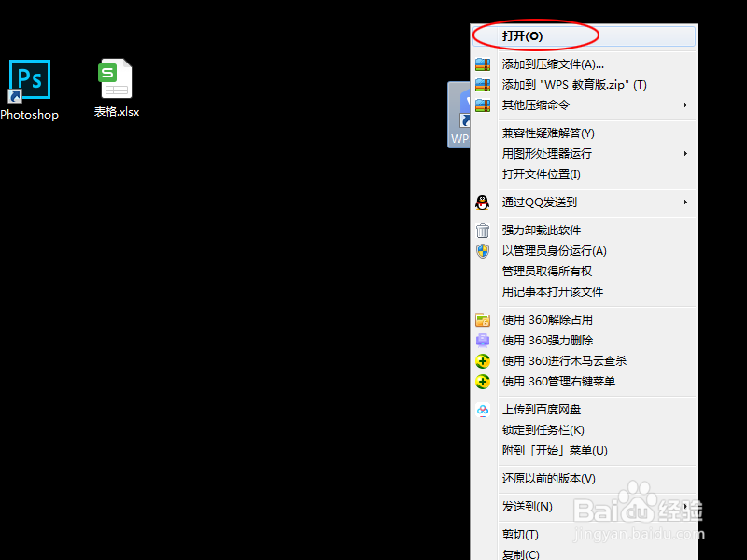The height and width of the screenshot is (560, 747).
Task: Click the WinRAR icon beside 其他压缩命令
Action: click(483, 105)
